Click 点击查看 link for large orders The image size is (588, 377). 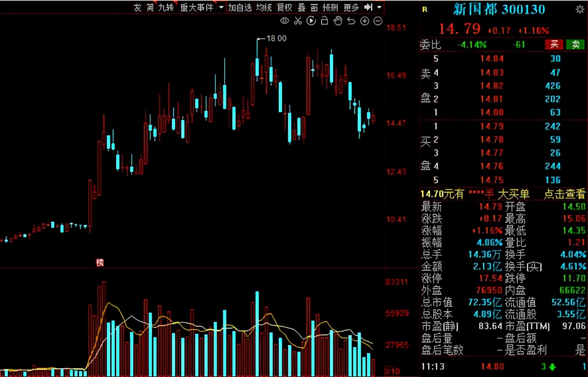[565, 194]
